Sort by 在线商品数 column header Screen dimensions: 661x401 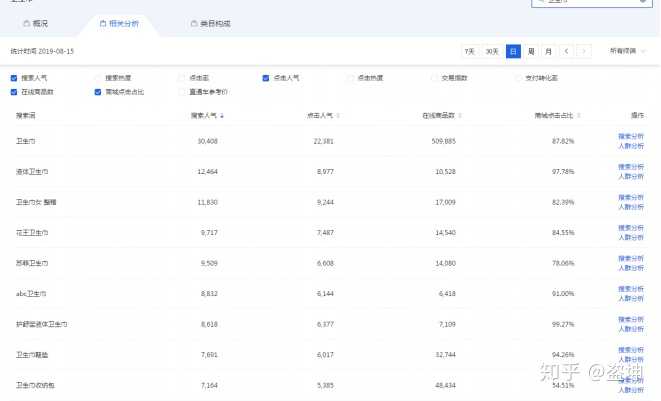pyautogui.click(x=438, y=116)
